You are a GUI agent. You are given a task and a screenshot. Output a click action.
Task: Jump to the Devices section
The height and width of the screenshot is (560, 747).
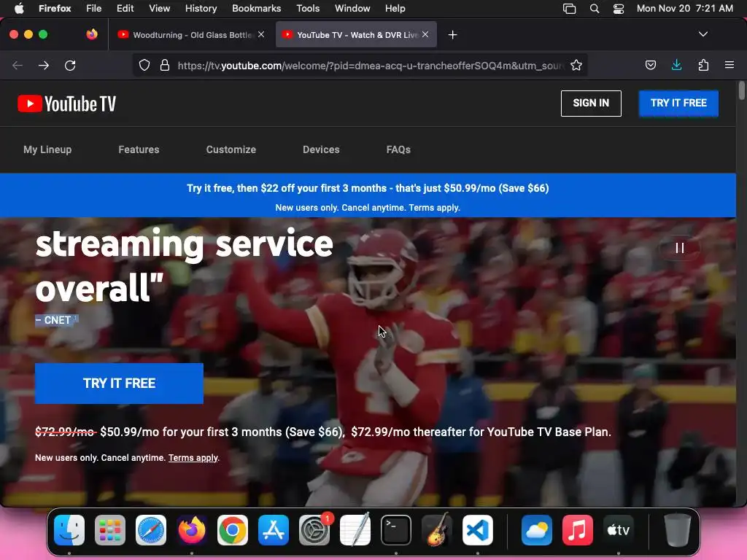[321, 149]
